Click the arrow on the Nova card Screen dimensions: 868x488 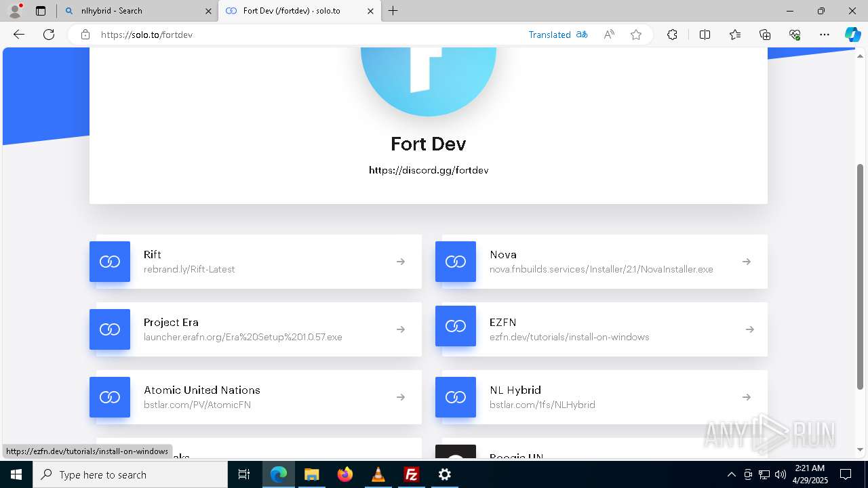click(747, 262)
